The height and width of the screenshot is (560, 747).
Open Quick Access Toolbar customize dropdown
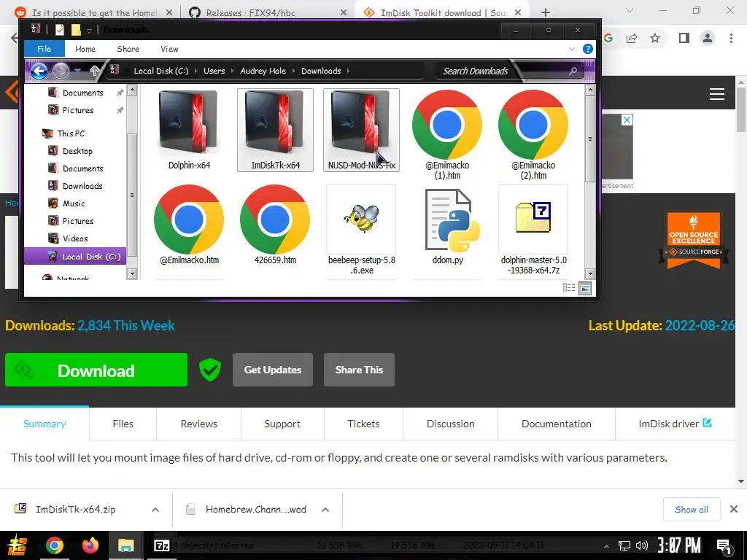pos(89,30)
